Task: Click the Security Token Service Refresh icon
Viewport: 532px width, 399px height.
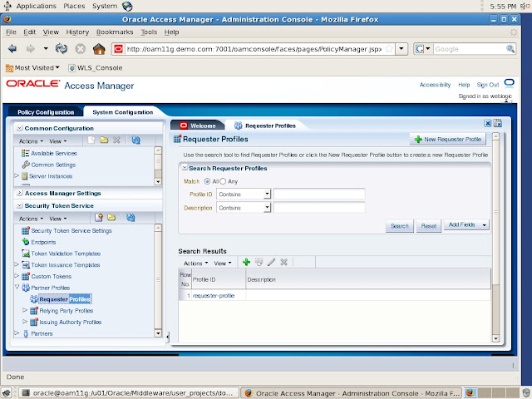Action: pos(131,218)
